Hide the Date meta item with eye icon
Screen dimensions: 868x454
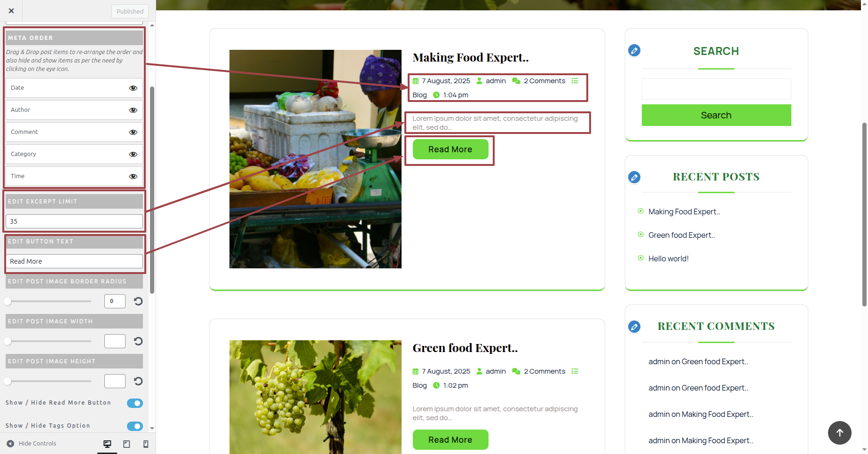pyautogui.click(x=133, y=88)
